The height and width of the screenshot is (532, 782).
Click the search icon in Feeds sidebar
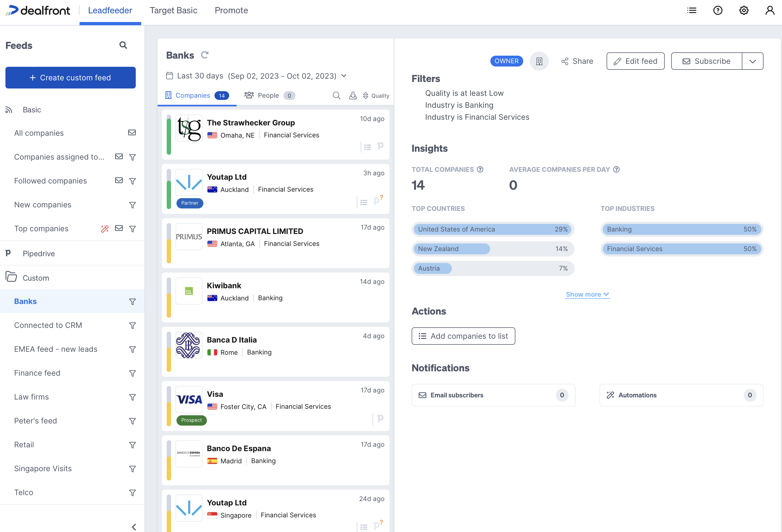tap(123, 45)
